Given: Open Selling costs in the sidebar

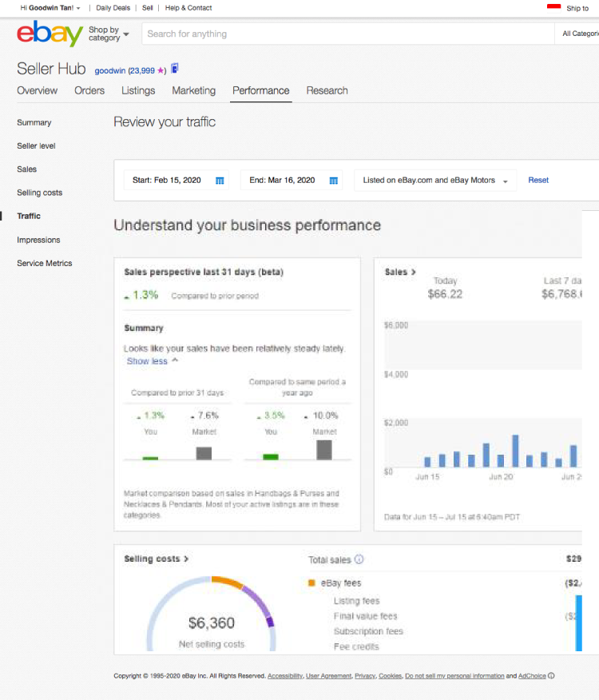Looking at the screenshot, I should [39, 193].
